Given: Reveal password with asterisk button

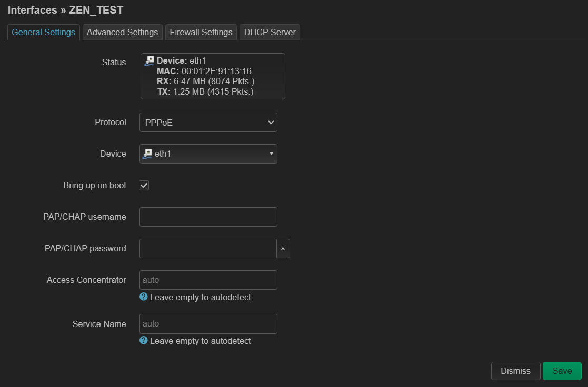Looking at the screenshot, I should (x=283, y=248).
